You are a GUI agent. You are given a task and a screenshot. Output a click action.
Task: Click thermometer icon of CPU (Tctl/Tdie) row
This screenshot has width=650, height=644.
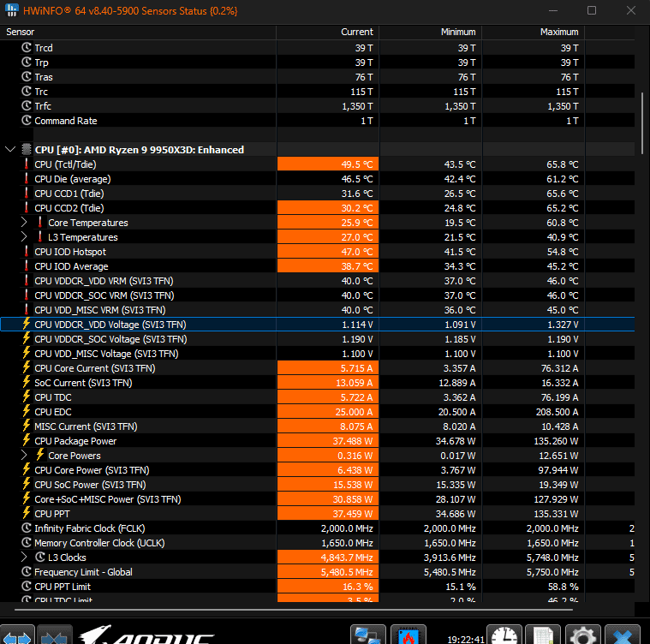(x=27, y=164)
